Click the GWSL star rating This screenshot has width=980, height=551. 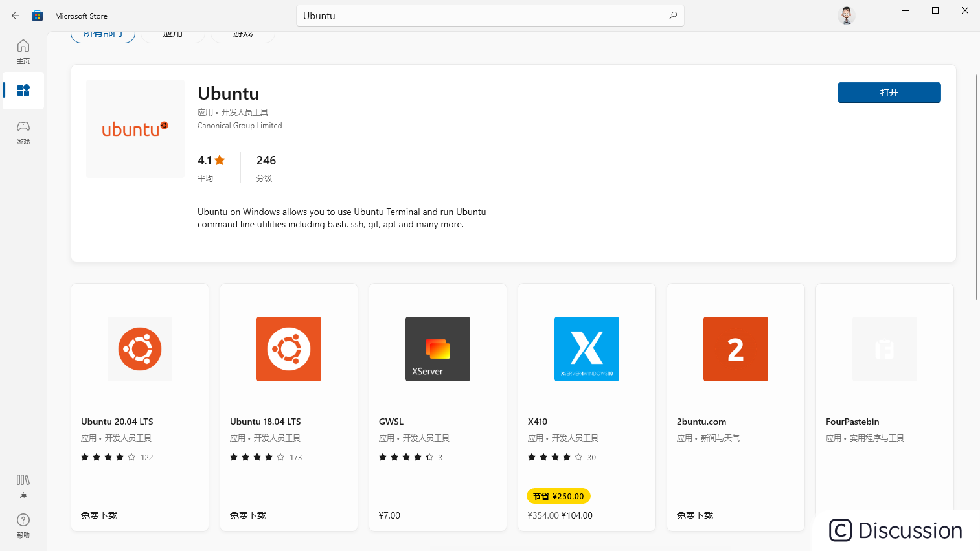(x=406, y=457)
